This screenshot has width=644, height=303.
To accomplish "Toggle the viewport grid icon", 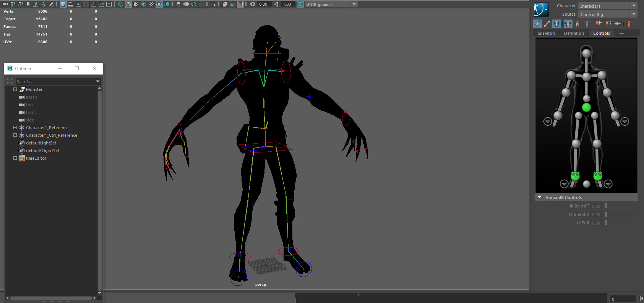I will [x=63, y=4].
